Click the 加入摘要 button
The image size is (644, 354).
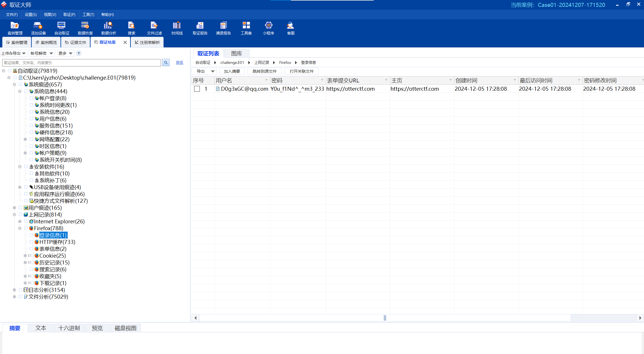[232, 71]
